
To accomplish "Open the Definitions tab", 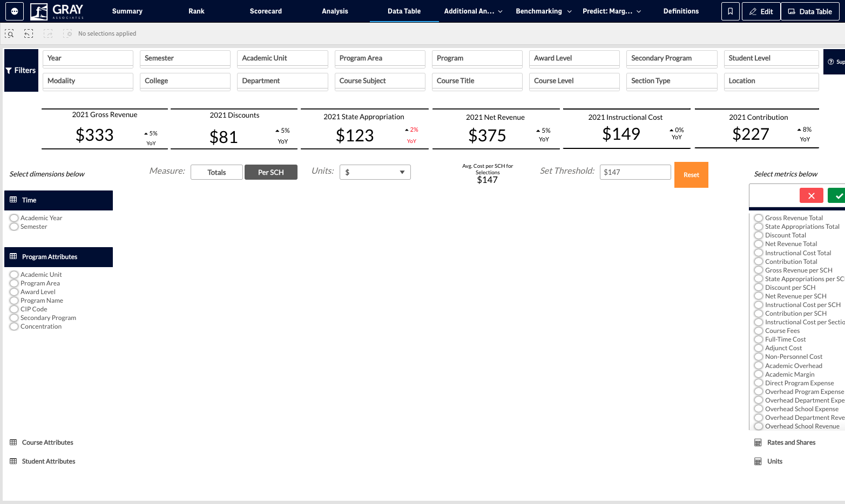I will (x=681, y=11).
